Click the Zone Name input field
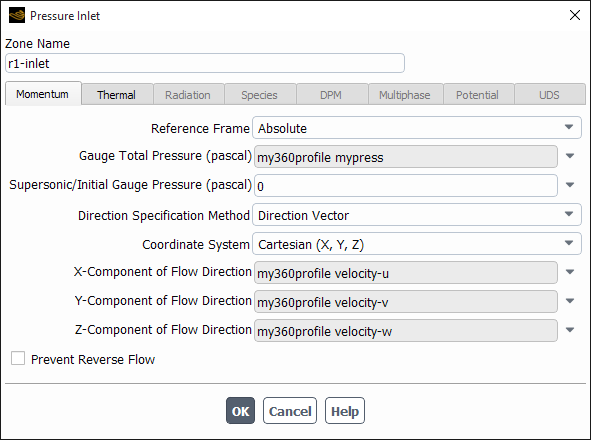The height and width of the screenshot is (440, 591). pos(205,63)
